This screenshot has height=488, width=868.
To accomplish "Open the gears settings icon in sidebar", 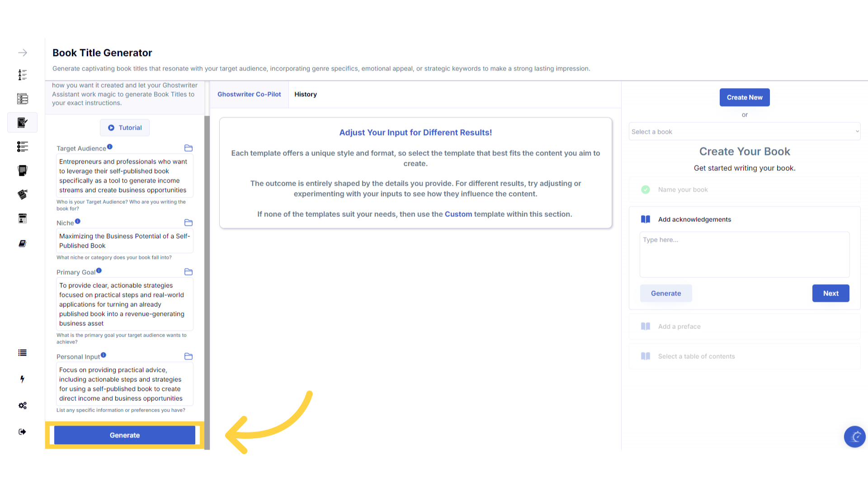I will pos(23,405).
